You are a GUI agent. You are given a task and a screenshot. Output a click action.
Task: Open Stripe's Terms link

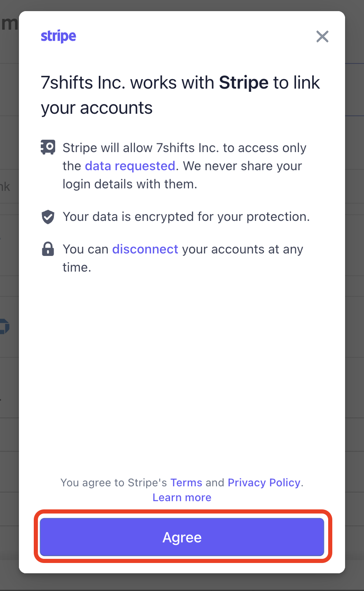[x=186, y=482]
